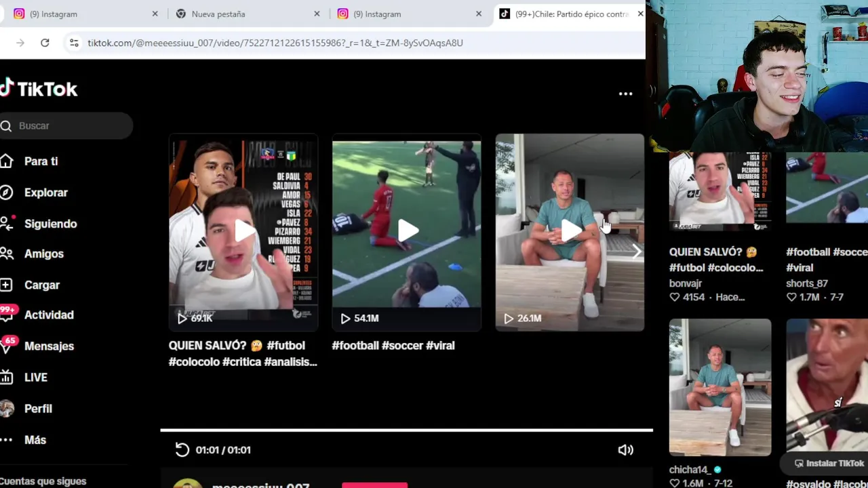Click the search magnifier icon
This screenshot has height=488, width=868.
(6, 125)
